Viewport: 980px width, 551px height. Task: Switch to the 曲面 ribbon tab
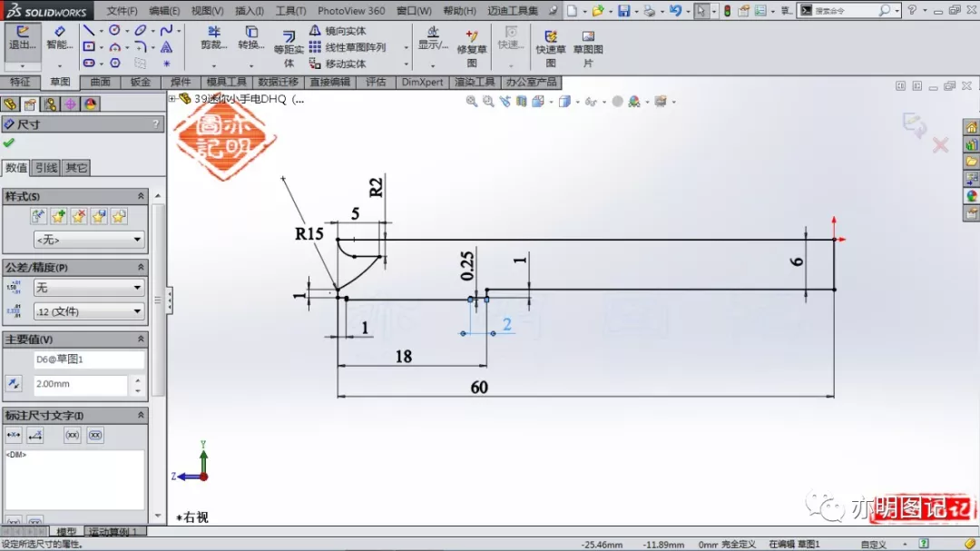[100, 82]
